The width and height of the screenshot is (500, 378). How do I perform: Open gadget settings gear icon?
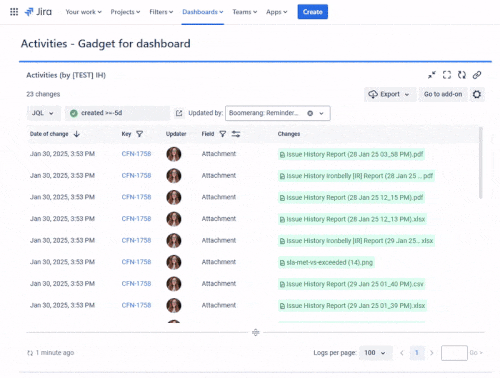coord(477,94)
